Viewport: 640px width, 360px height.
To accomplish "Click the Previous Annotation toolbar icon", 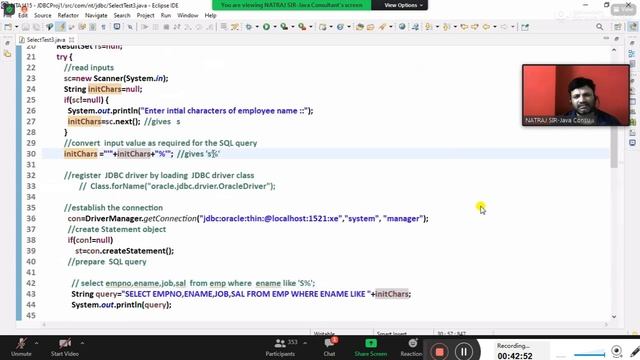I will pos(447,27).
